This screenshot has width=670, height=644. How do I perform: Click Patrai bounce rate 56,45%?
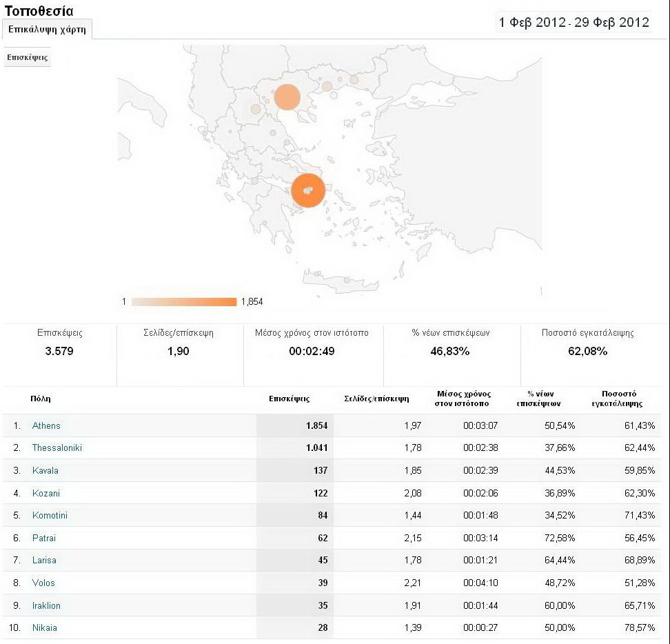[640, 538]
